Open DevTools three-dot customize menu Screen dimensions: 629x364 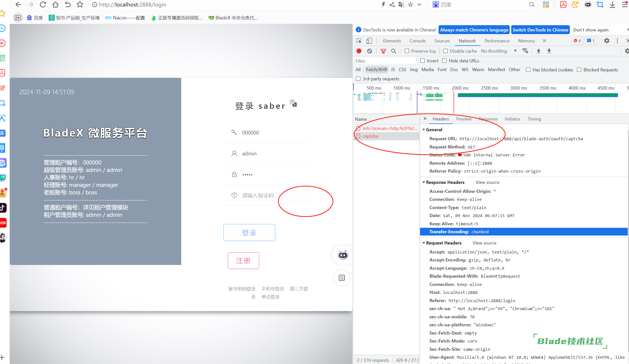618,41
